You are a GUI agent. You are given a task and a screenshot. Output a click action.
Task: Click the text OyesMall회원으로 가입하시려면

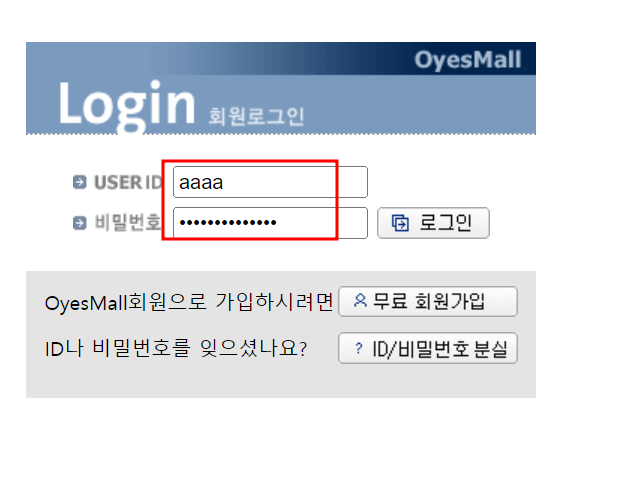(x=189, y=303)
